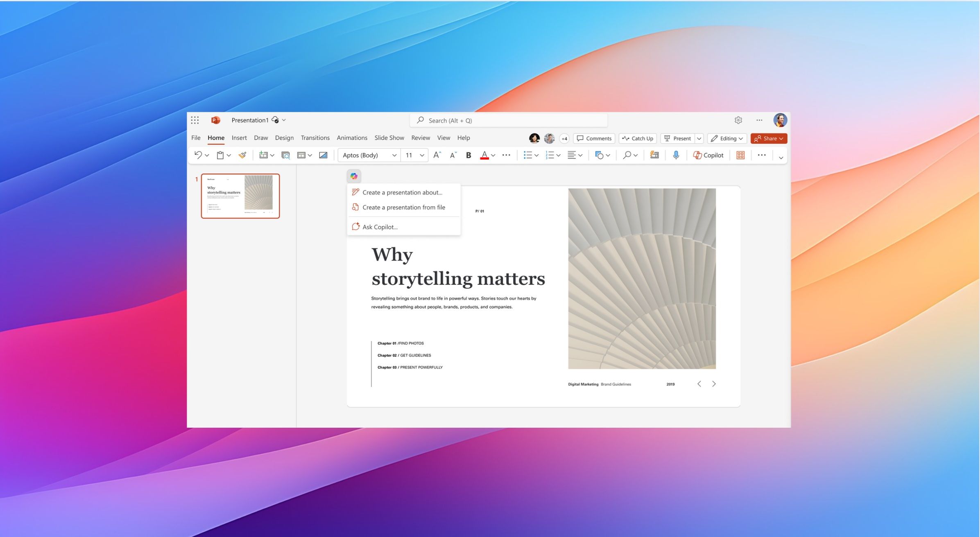Switch to the Transitions tab
This screenshot has width=980, height=537.
click(x=315, y=138)
